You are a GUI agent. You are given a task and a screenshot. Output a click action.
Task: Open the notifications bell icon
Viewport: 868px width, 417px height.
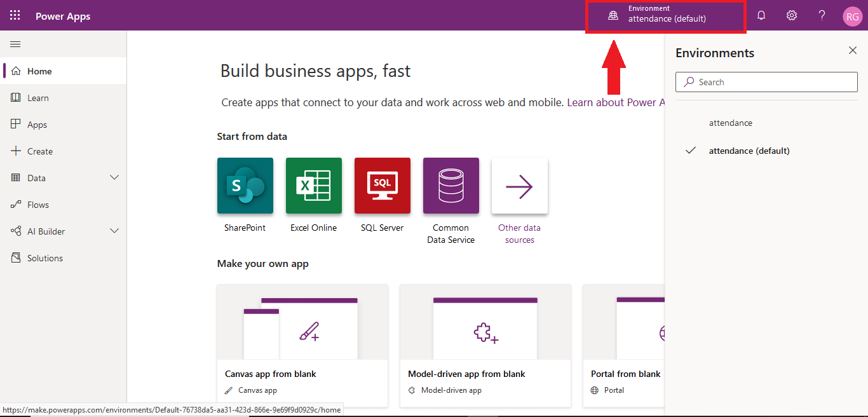click(x=761, y=16)
